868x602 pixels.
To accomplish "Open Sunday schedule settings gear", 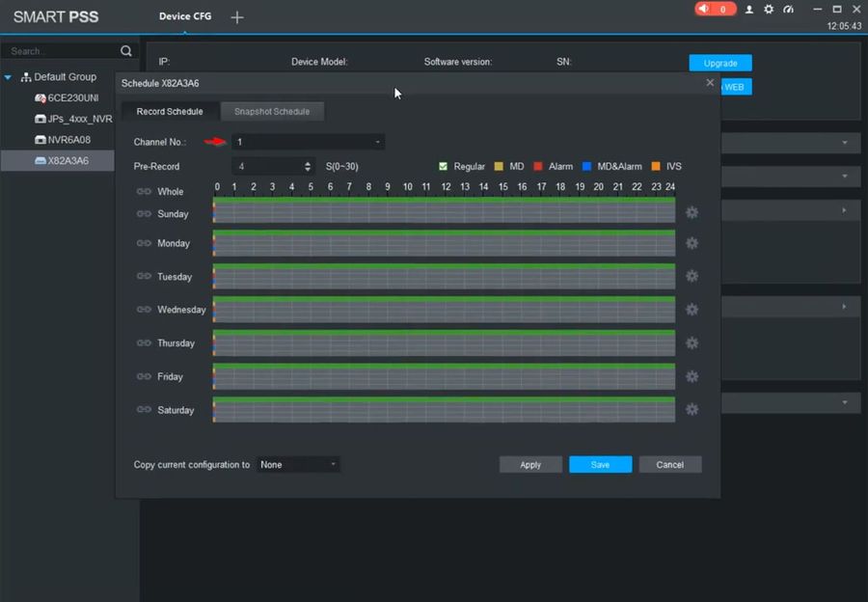I will click(x=692, y=213).
